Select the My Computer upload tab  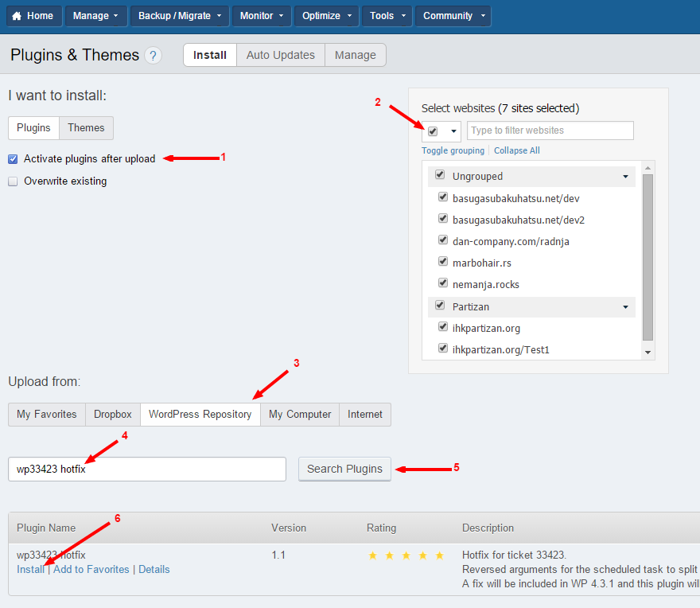point(300,415)
